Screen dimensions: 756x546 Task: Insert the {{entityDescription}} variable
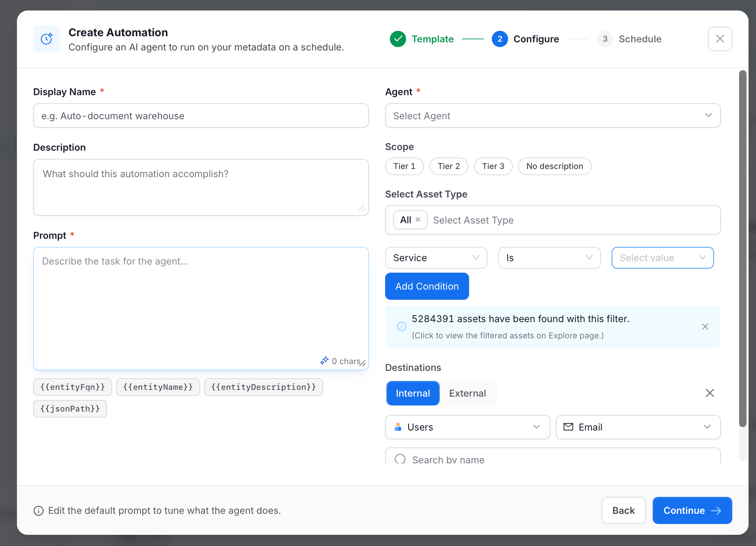tap(264, 387)
